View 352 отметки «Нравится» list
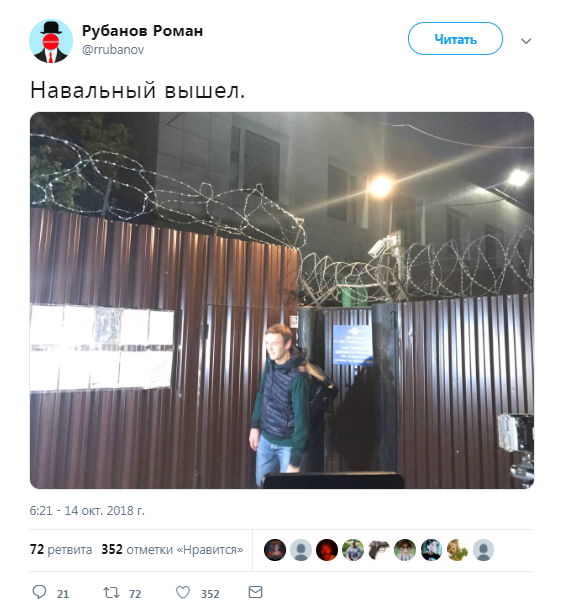This screenshot has width=567, height=612. [172, 550]
